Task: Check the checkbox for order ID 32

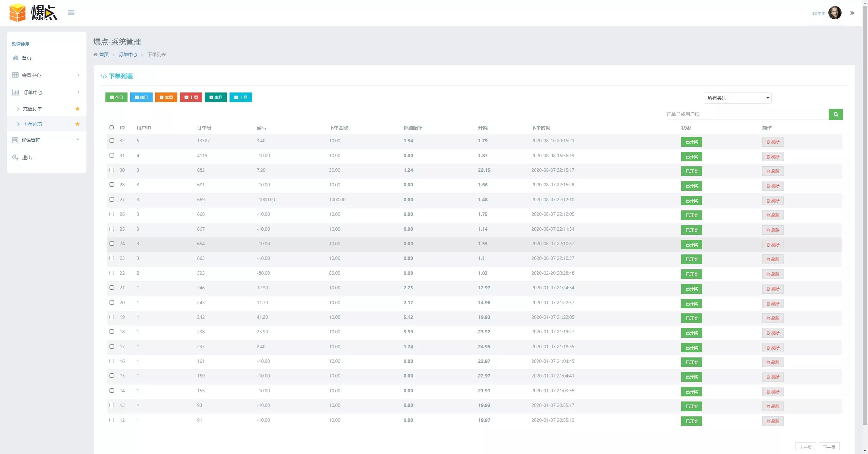Action: (112, 141)
